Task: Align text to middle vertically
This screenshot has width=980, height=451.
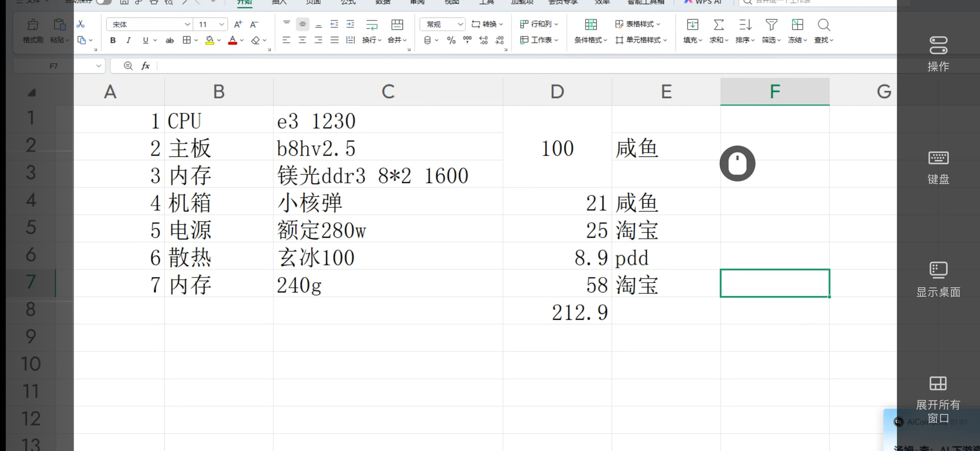Action: pyautogui.click(x=303, y=24)
